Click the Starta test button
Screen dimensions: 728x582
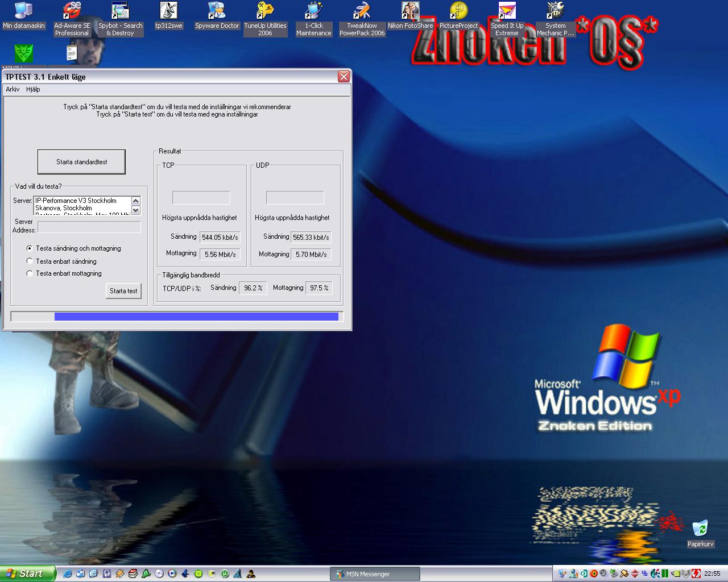pos(123,291)
